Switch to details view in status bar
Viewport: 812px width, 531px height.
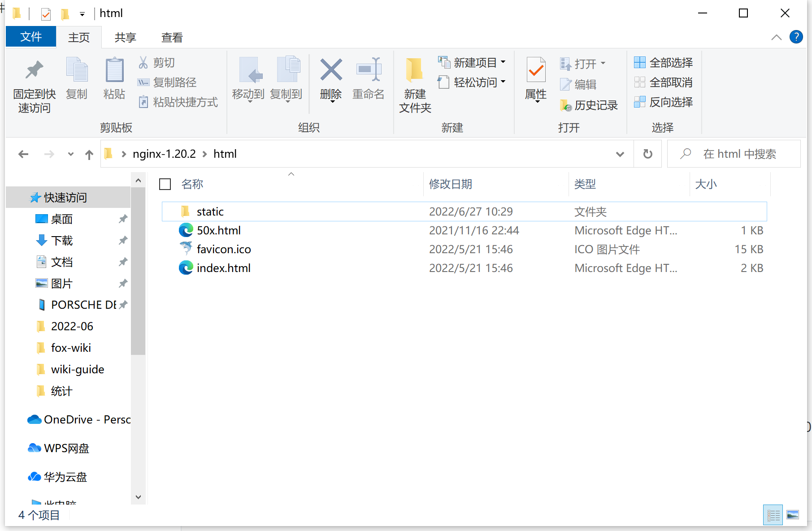[773, 514]
